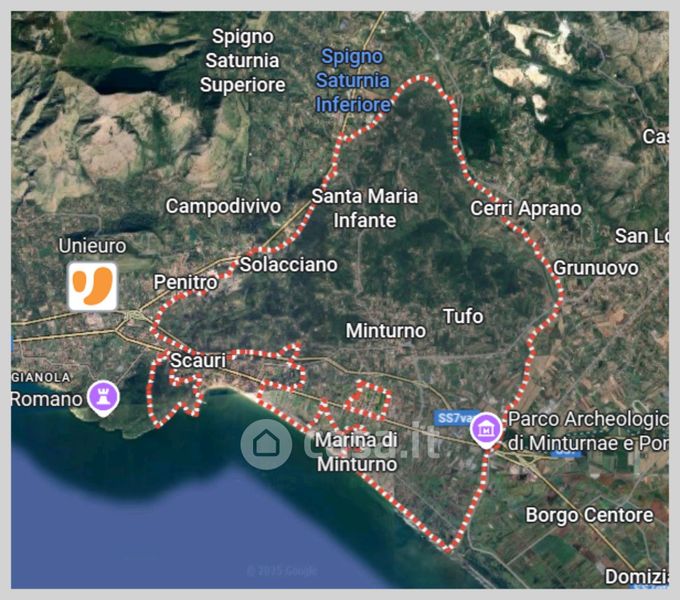
Task: Select the Solacciano label
Action: coord(288,264)
